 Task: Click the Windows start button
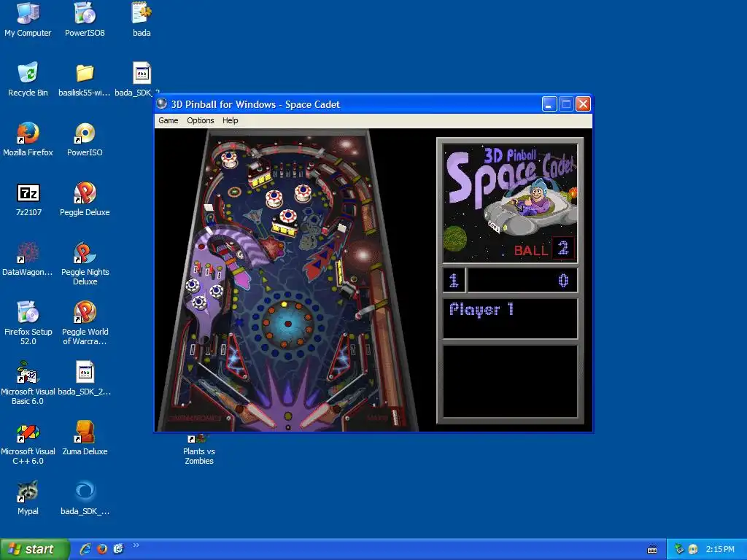pos(34,549)
